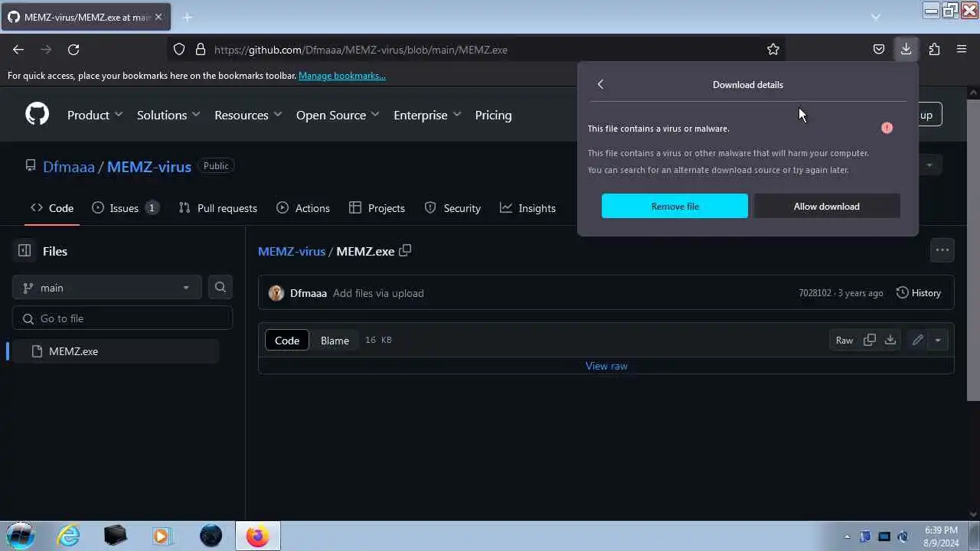Show hidden tray icons arrow
The image size is (980, 551).
847,536
